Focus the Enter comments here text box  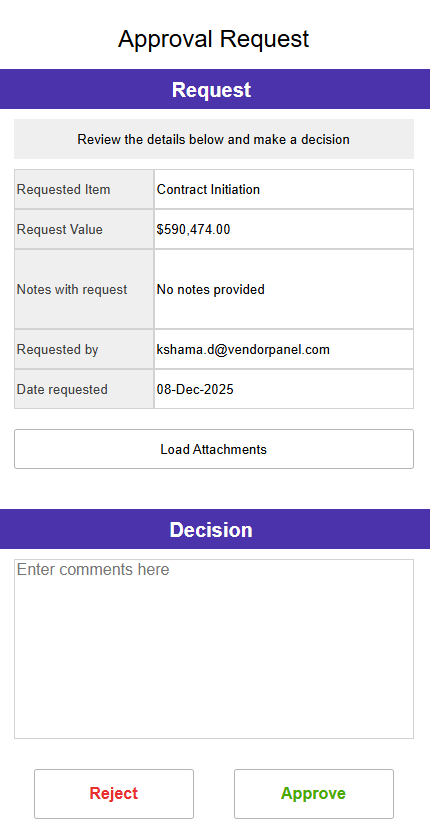pyautogui.click(x=214, y=649)
